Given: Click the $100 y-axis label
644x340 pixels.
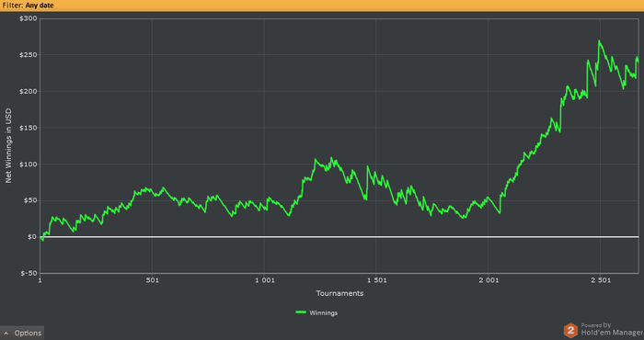Looking at the screenshot, I should coord(28,164).
